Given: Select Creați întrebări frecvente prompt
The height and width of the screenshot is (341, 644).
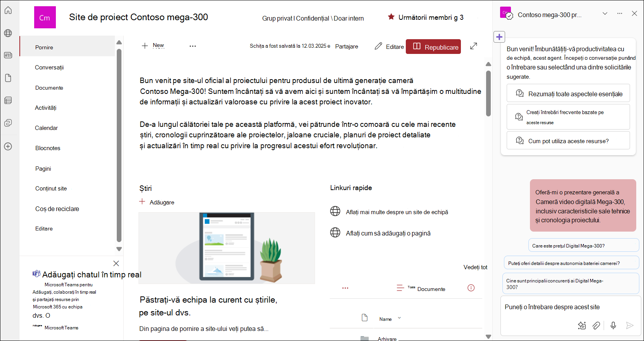Looking at the screenshot, I should [x=568, y=117].
